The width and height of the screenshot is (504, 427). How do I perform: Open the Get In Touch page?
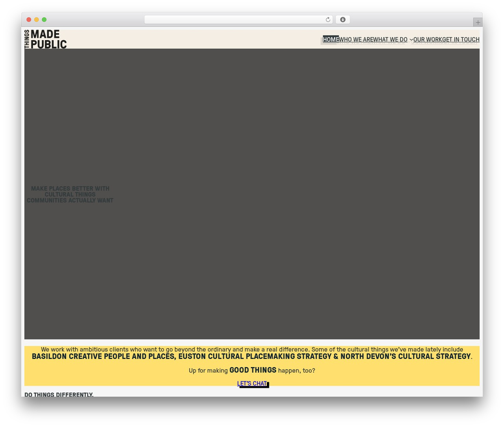point(460,39)
